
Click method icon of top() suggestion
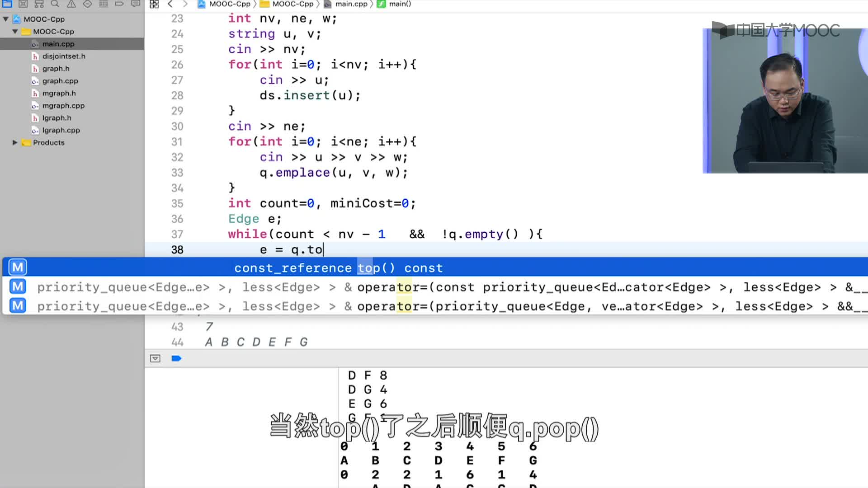18,267
